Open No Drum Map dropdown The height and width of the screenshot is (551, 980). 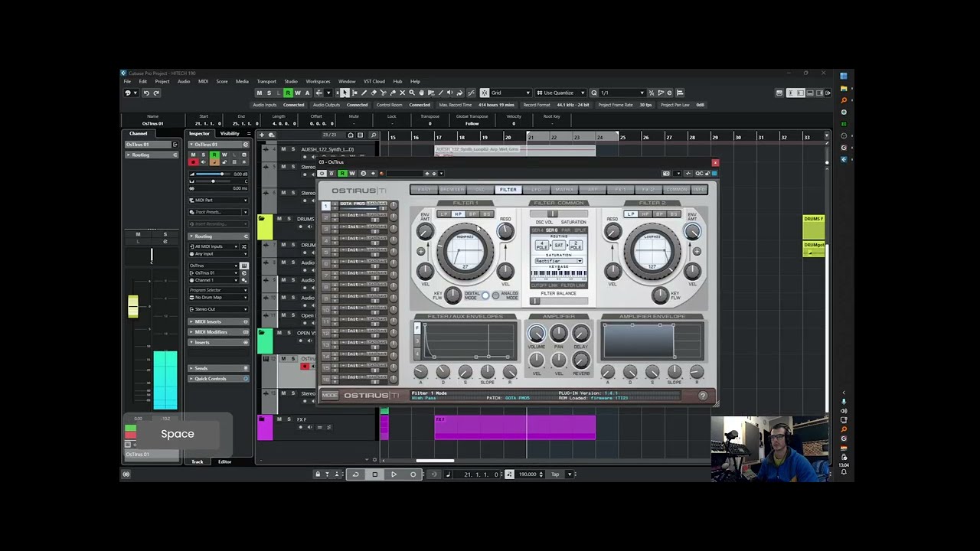218,298
